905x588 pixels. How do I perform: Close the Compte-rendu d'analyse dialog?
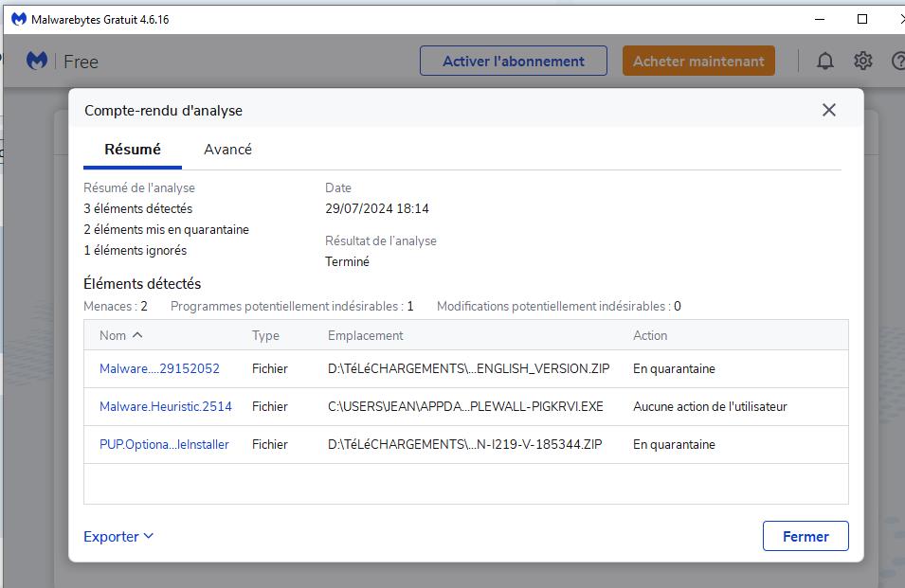(829, 110)
